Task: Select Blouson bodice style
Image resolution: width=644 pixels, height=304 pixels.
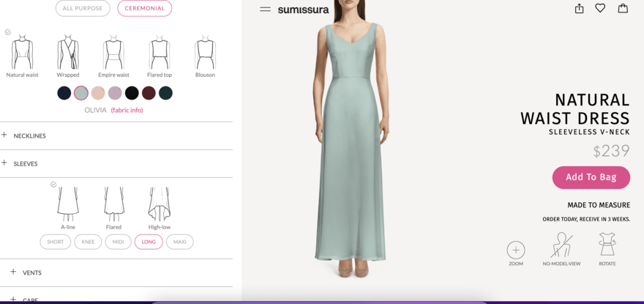Action: click(x=205, y=56)
